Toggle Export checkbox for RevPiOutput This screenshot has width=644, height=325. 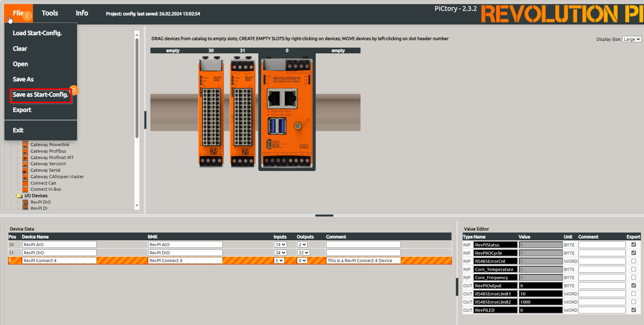tap(633, 285)
